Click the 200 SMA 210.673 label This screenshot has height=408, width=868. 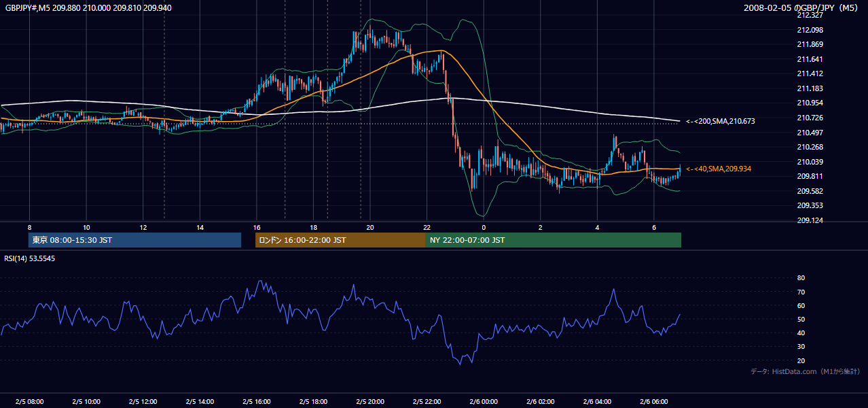coord(721,121)
